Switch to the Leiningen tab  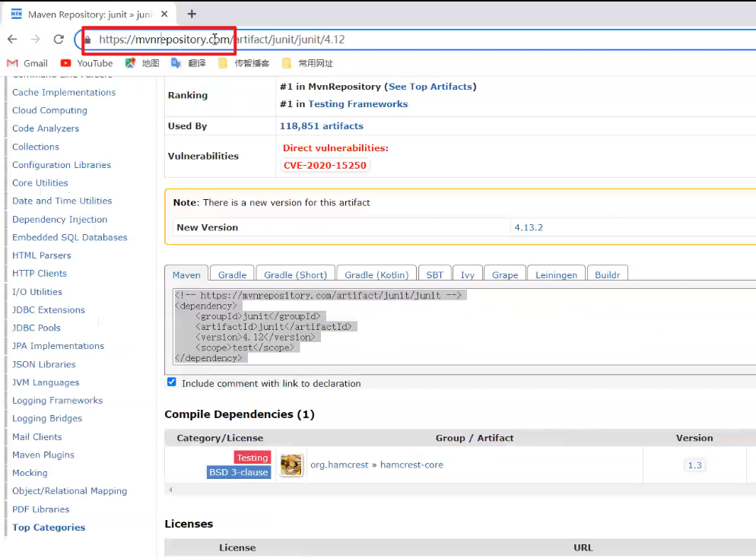(557, 274)
